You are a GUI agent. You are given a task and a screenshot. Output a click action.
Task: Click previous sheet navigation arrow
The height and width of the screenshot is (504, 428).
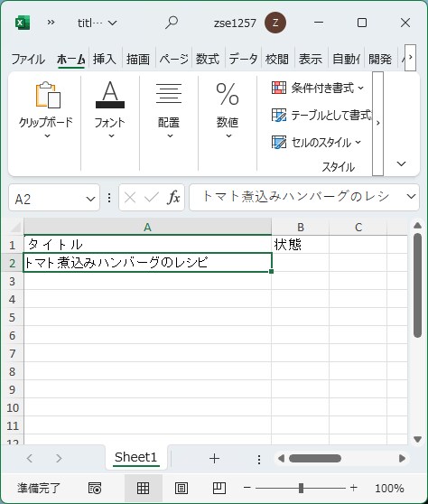pyautogui.click(x=30, y=458)
